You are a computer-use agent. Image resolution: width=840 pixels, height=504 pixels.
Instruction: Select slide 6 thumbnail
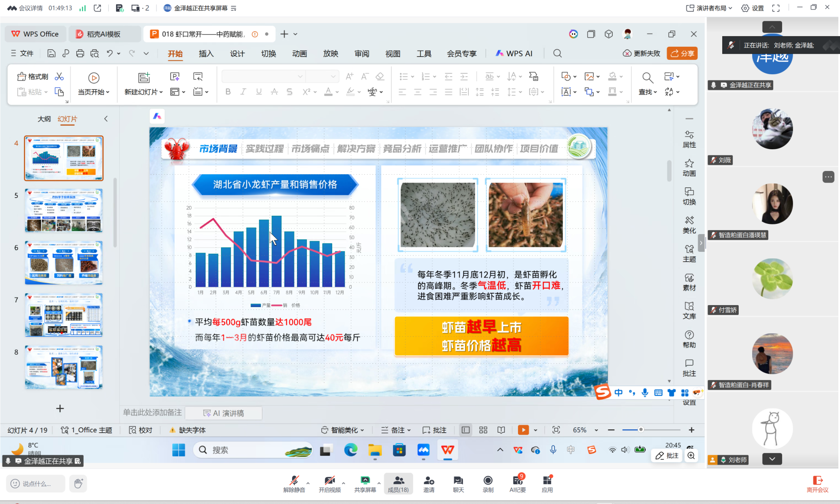point(64,262)
